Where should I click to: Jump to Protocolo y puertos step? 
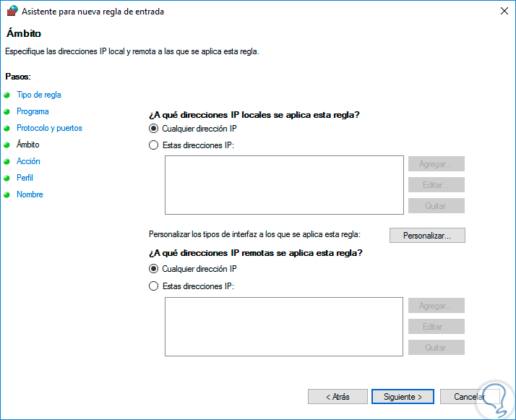49,128
